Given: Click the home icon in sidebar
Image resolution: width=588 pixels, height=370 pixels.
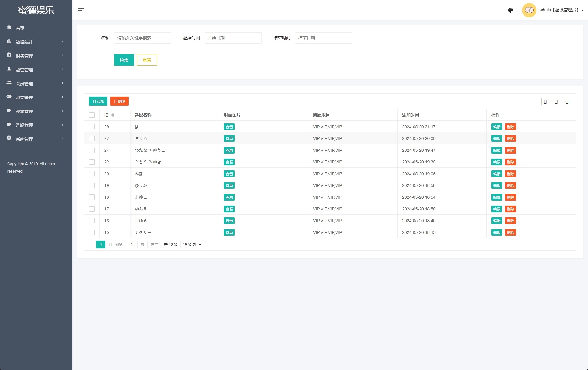Looking at the screenshot, I should [x=9, y=27].
